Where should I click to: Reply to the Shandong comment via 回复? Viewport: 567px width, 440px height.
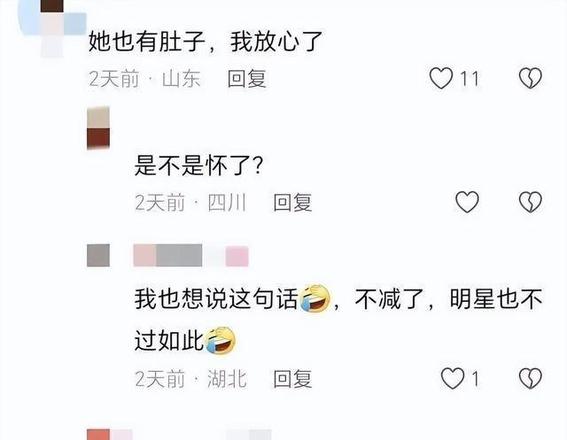[247, 78]
